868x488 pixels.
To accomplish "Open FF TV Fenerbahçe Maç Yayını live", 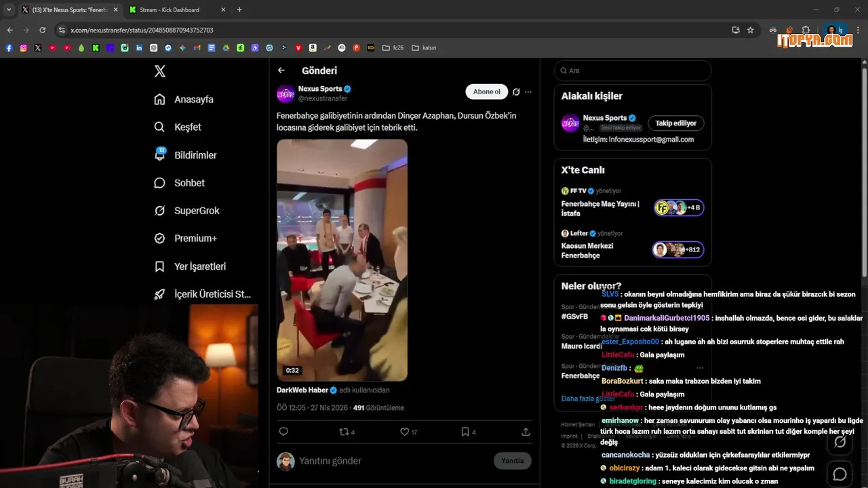I will pyautogui.click(x=632, y=202).
